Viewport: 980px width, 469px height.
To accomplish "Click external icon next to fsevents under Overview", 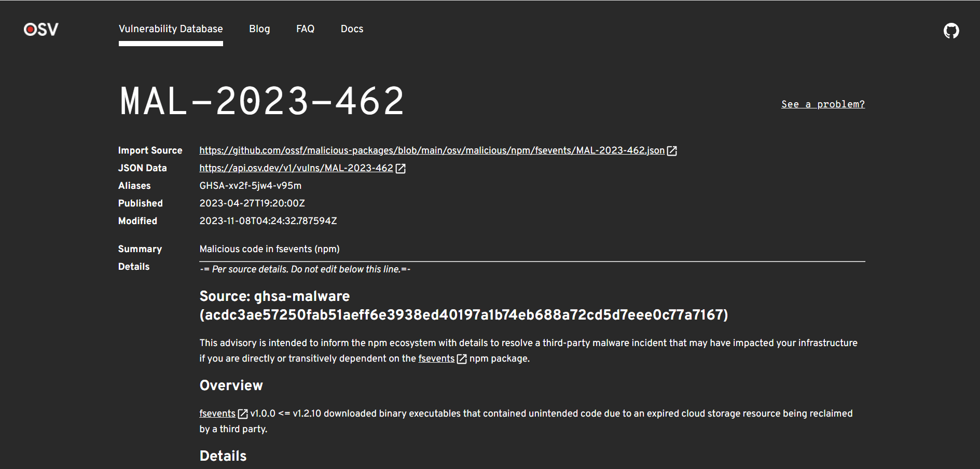I will tap(243, 414).
